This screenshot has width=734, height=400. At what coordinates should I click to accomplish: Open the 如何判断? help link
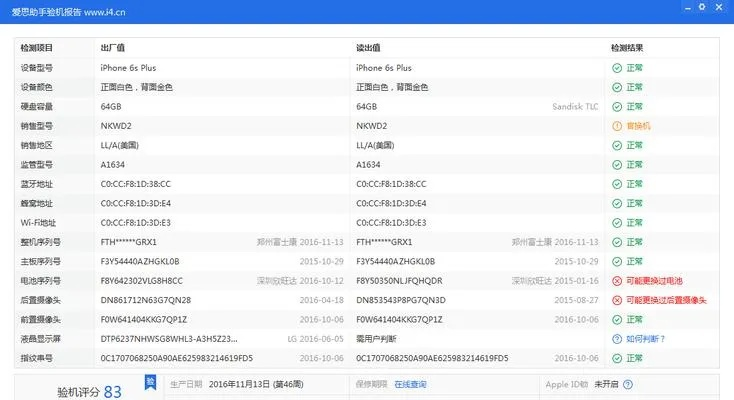(x=647, y=339)
